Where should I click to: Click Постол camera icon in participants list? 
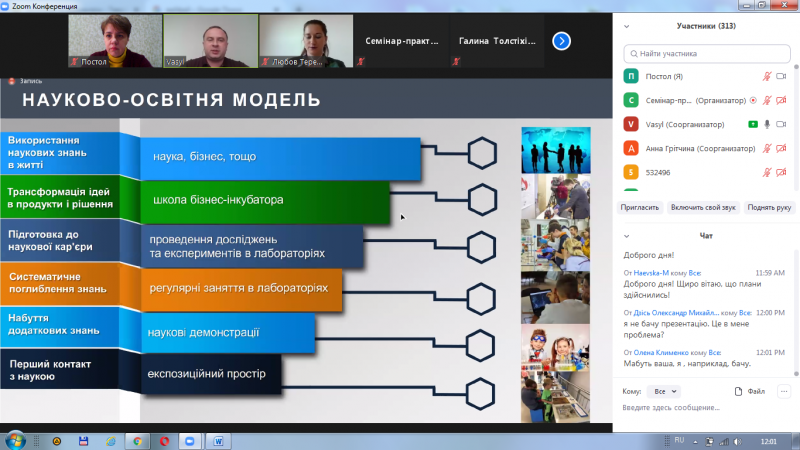[x=781, y=76]
